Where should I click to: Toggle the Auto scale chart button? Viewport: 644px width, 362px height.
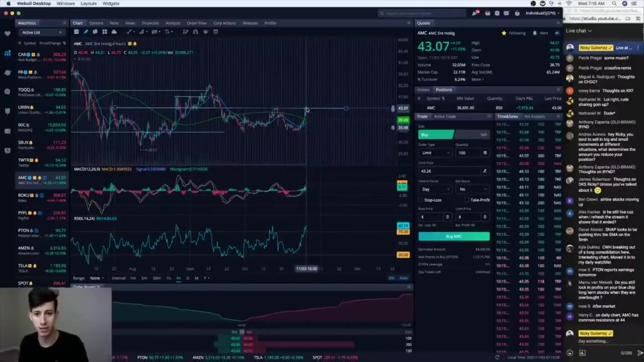tap(404, 278)
